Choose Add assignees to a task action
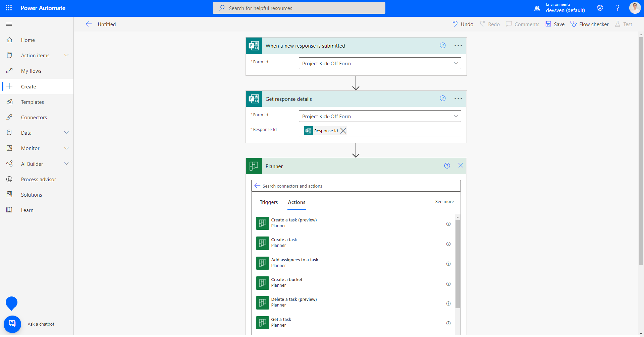This screenshot has width=644, height=337. pos(354,263)
